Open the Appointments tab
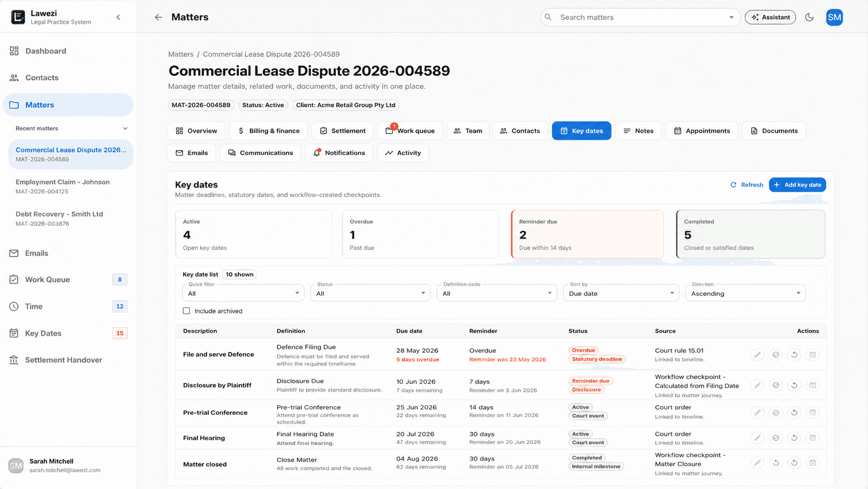Screen dimensions: 868x489 [702, 131]
